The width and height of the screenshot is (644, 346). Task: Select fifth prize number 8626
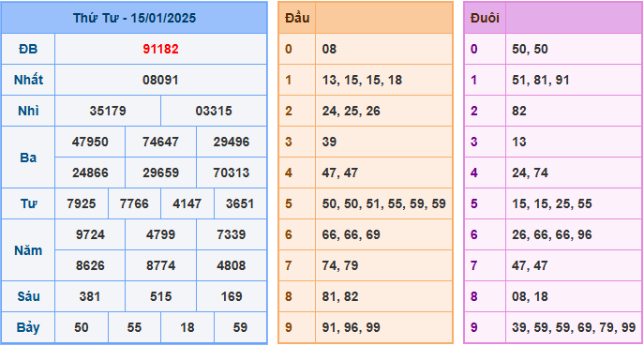coord(90,265)
